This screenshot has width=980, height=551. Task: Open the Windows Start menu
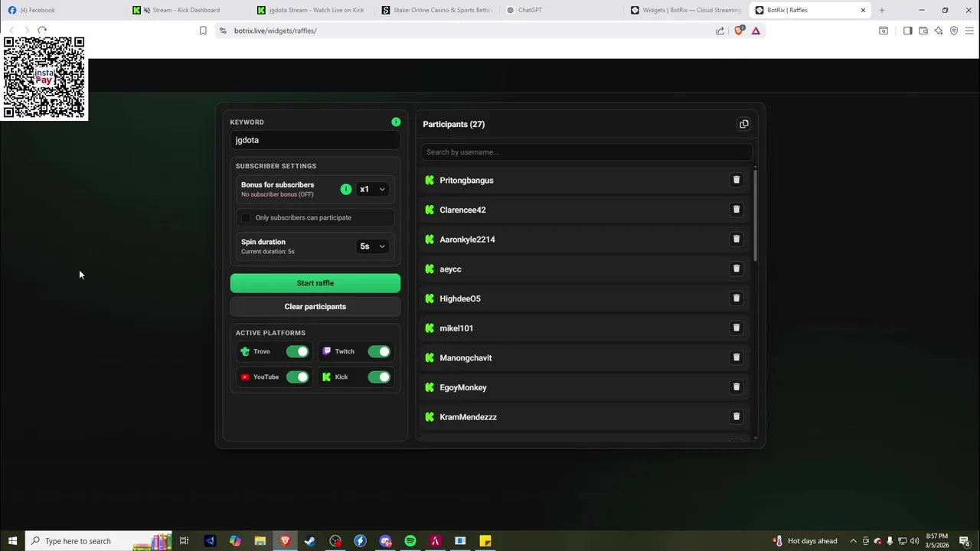coord(12,541)
